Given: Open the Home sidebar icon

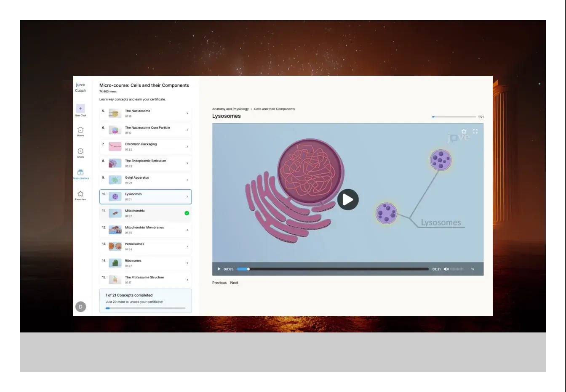Looking at the screenshot, I should tap(80, 130).
